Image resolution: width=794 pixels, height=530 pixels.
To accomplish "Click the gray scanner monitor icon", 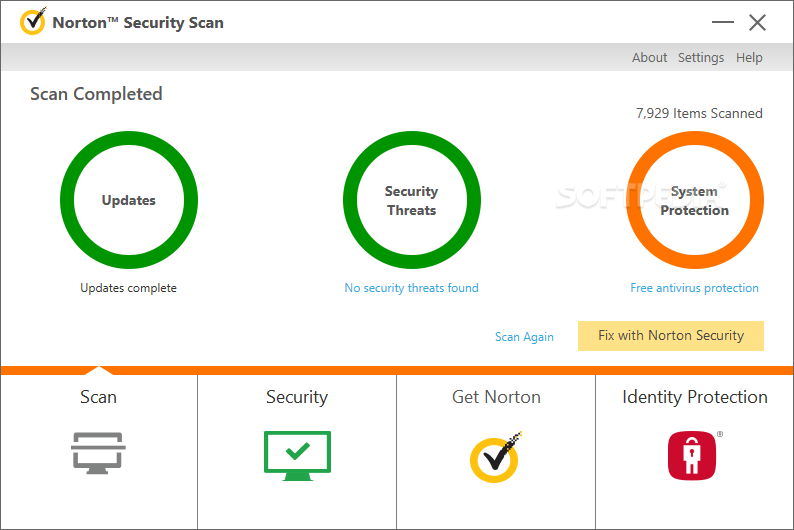I will tap(98, 453).
